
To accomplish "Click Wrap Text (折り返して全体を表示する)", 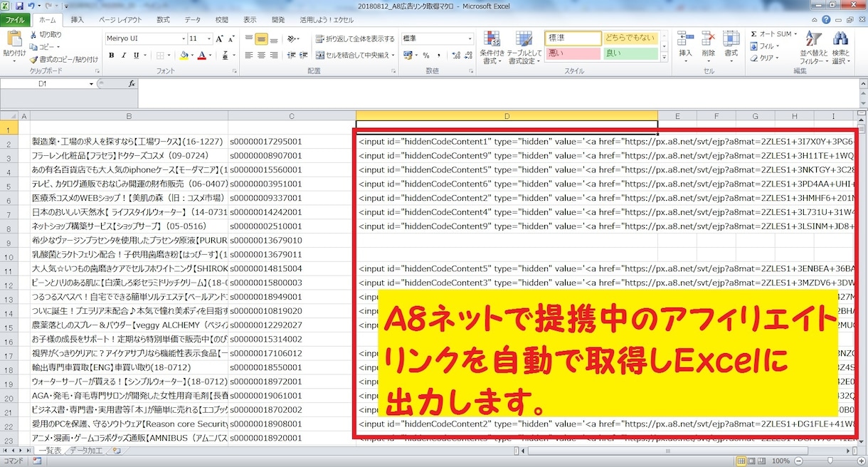I will tap(354, 38).
